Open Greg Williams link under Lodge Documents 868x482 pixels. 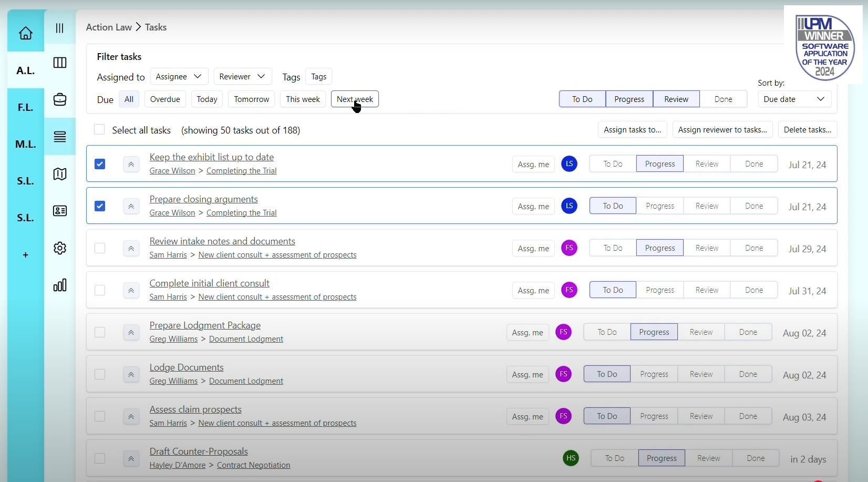tap(173, 381)
